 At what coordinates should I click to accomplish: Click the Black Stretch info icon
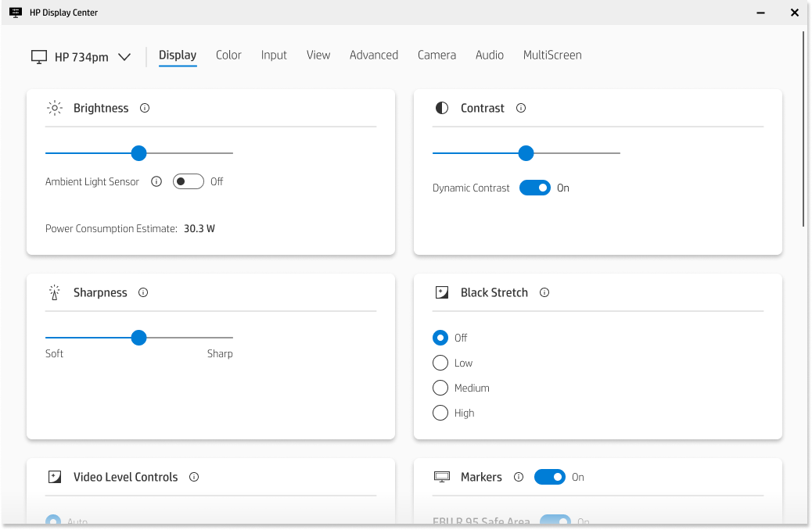coord(544,293)
